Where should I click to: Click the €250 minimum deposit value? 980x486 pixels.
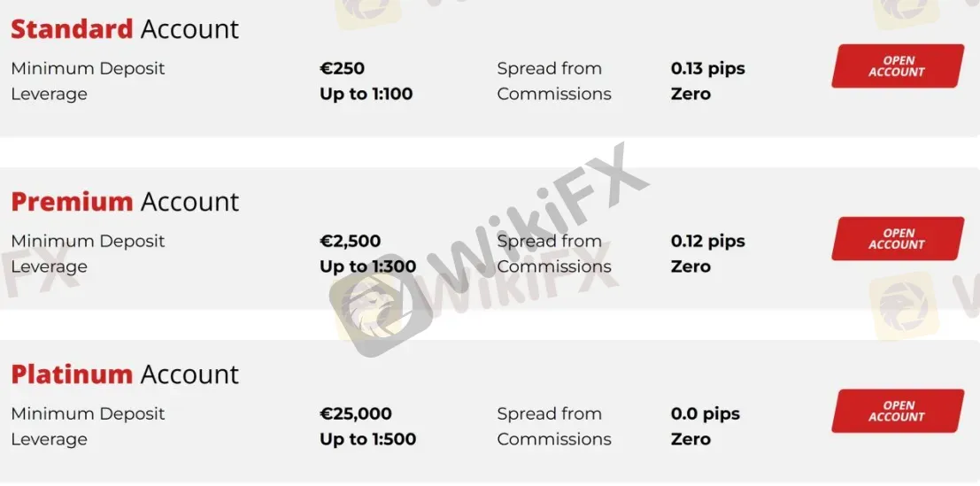(342, 68)
